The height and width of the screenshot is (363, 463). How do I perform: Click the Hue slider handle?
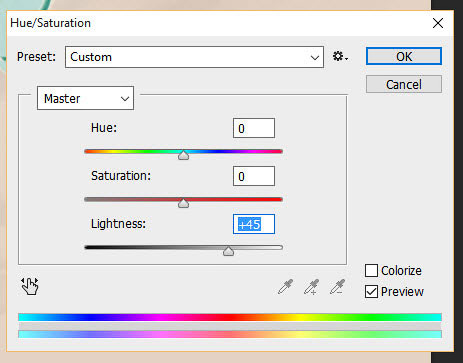[183, 155]
